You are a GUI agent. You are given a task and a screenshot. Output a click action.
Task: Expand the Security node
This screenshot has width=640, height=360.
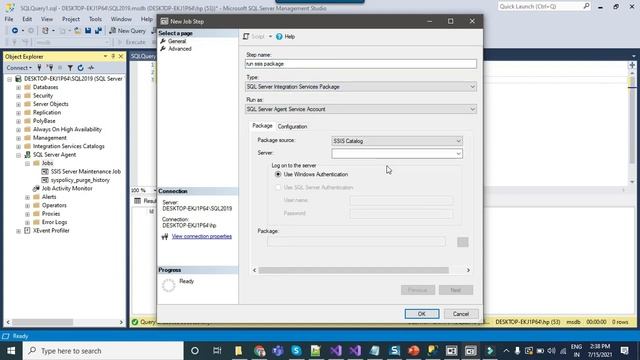pos(18,96)
